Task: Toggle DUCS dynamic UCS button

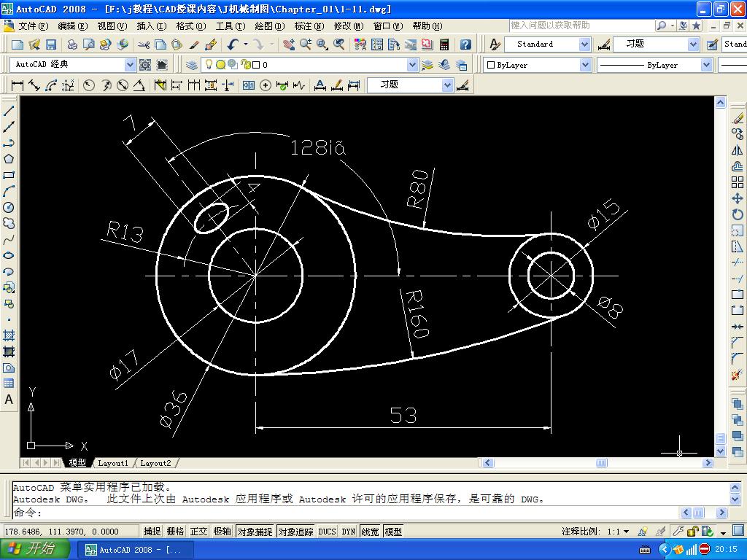Action: click(x=328, y=532)
